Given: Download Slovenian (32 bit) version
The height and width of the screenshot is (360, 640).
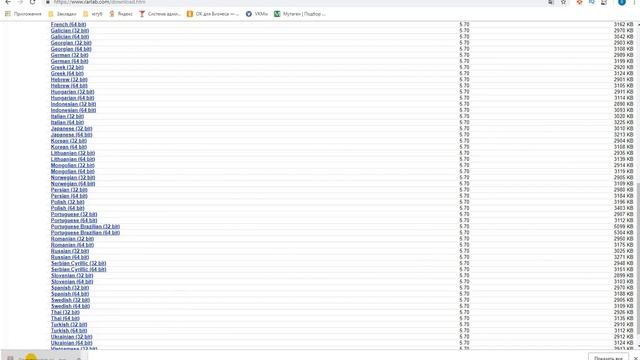Looking at the screenshot, I should 72,276.
